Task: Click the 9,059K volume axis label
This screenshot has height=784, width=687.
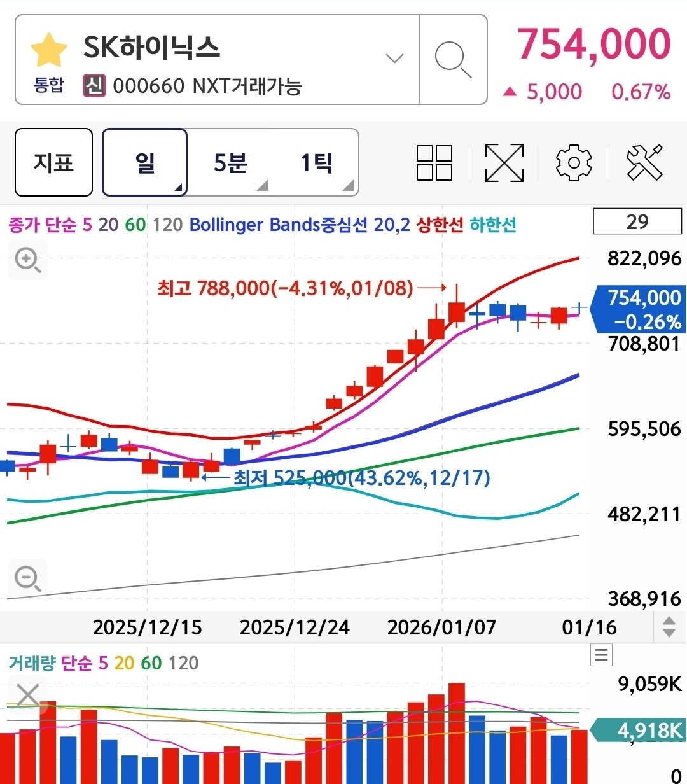Action: pyautogui.click(x=649, y=684)
